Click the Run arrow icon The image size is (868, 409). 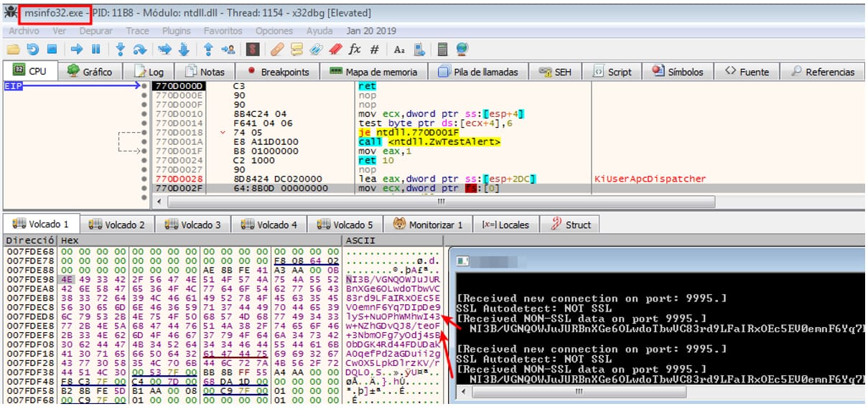pos(77,50)
